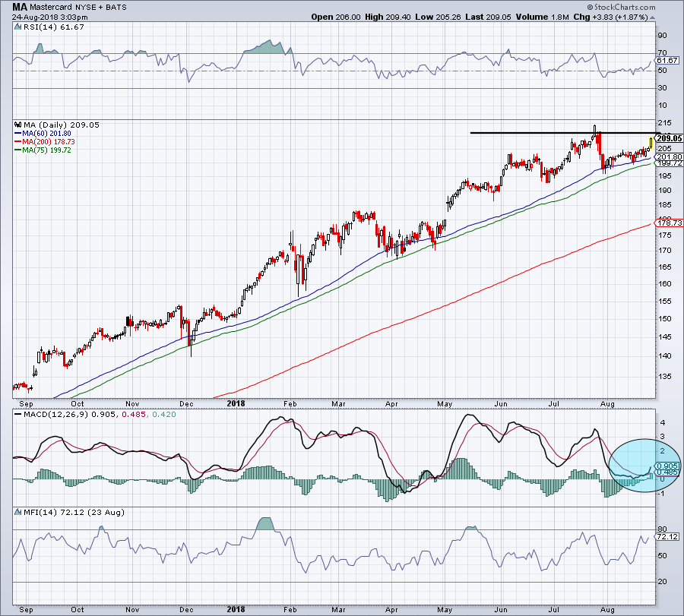
Task: Click the MFI indicator panel icon
Action: (x=17, y=512)
